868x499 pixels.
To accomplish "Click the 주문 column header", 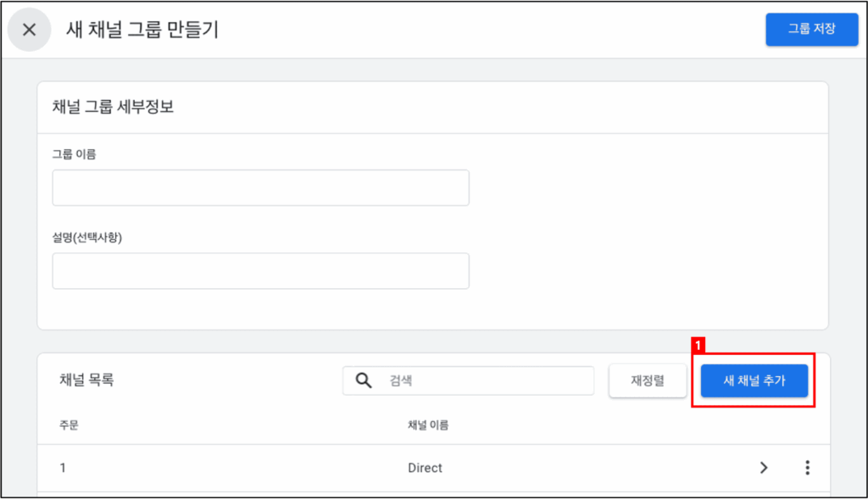I will point(69,425).
